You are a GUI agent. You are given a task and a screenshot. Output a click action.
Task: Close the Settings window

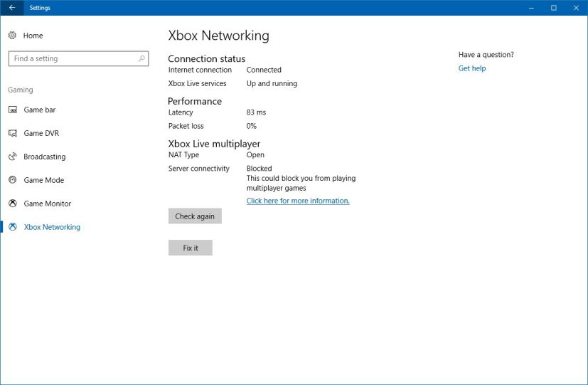tap(576, 8)
